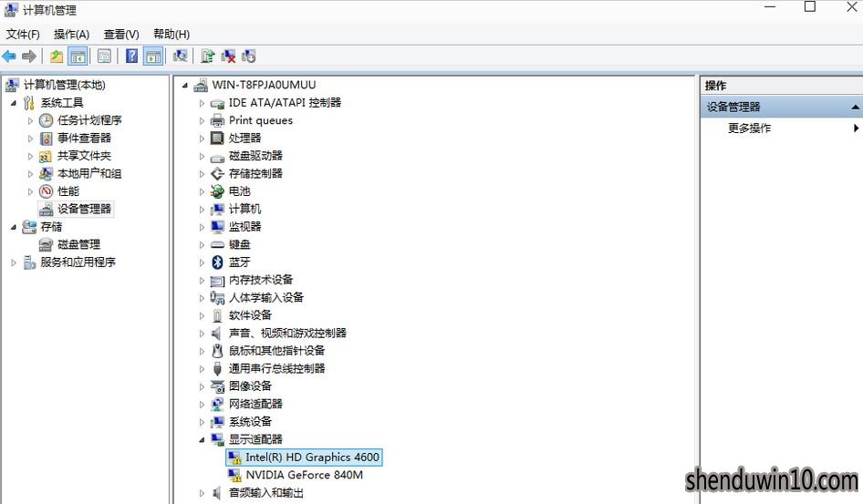Click the 磁盘管理 disk management icon
Screen dimensions: 863x504
coord(47,244)
